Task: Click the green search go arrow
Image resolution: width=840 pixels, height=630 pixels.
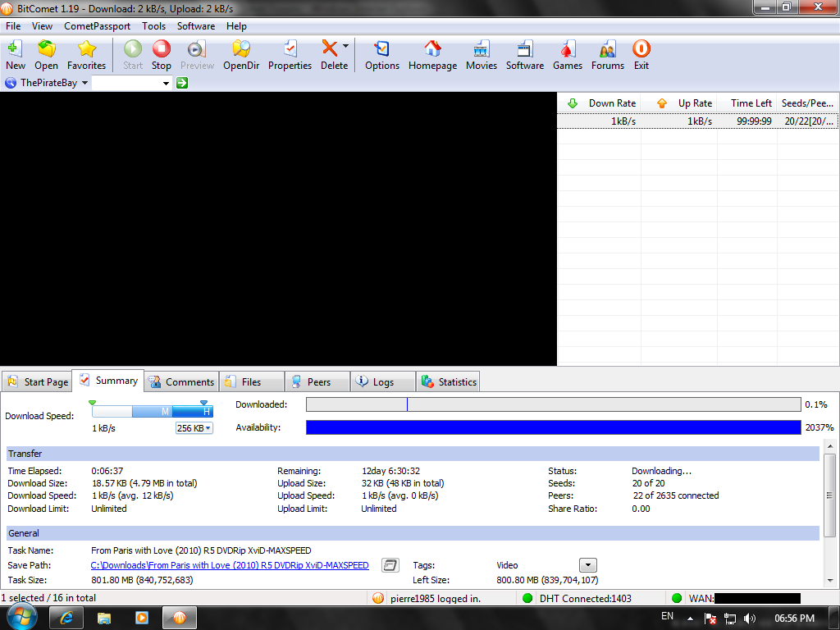Action: tap(182, 83)
